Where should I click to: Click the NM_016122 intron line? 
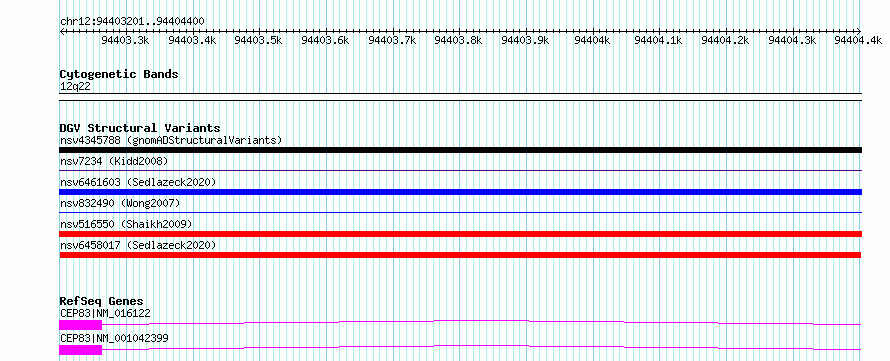pyautogui.click(x=481, y=322)
